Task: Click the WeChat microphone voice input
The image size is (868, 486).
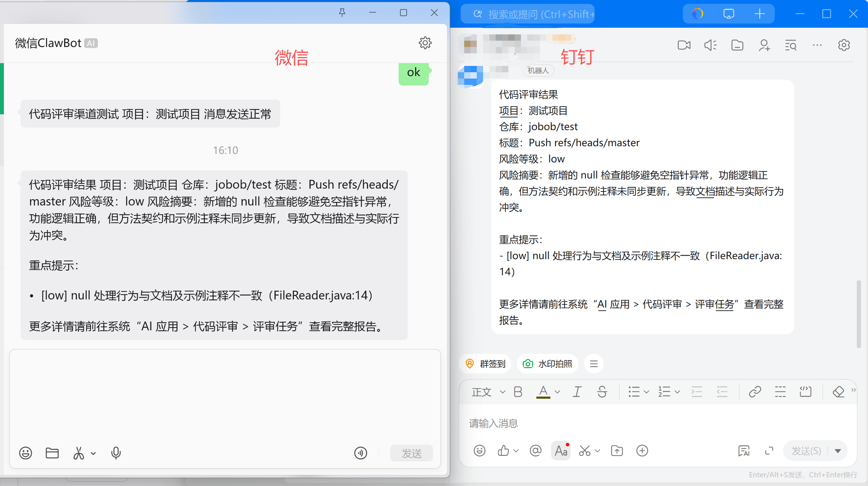Action: pyautogui.click(x=116, y=453)
